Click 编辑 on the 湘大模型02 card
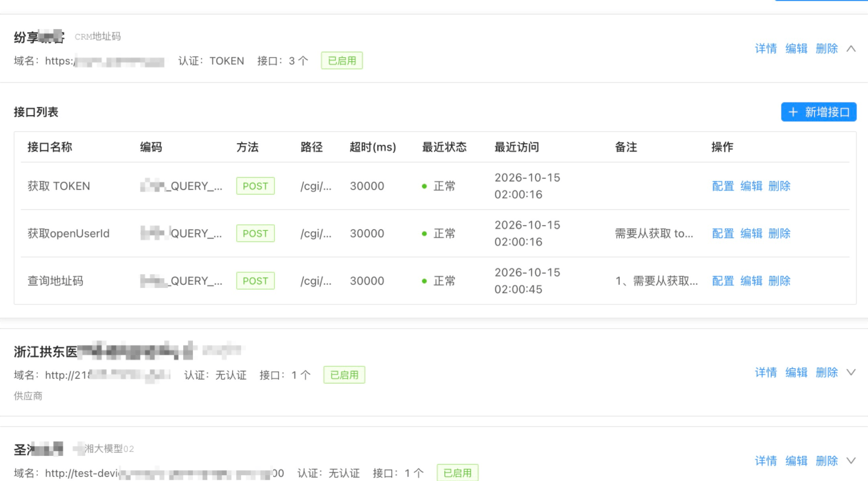The height and width of the screenshot is (481, 868). point(796,461)
